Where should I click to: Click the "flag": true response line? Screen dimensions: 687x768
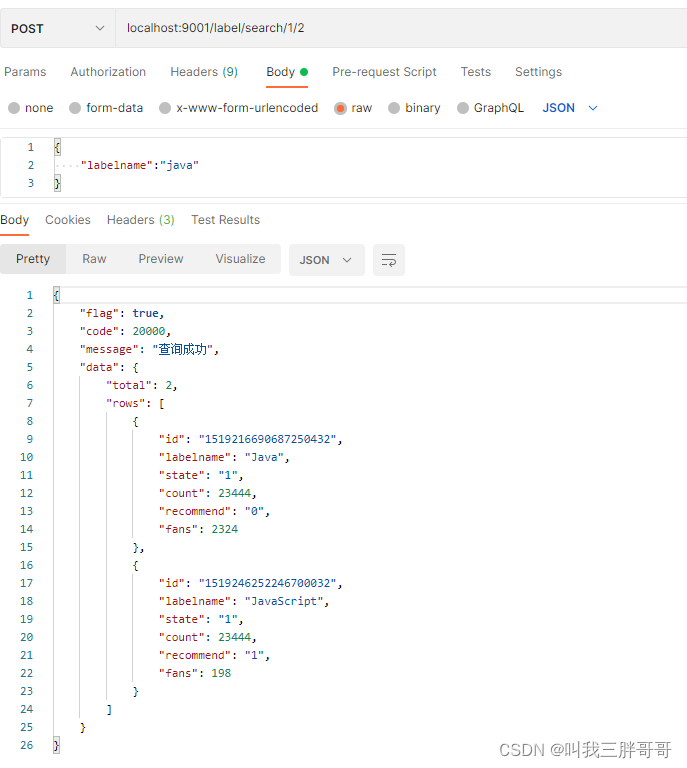122,313
